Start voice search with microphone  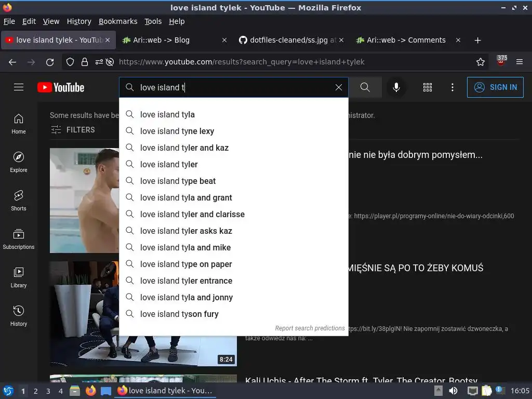click(x=396, y=87)
